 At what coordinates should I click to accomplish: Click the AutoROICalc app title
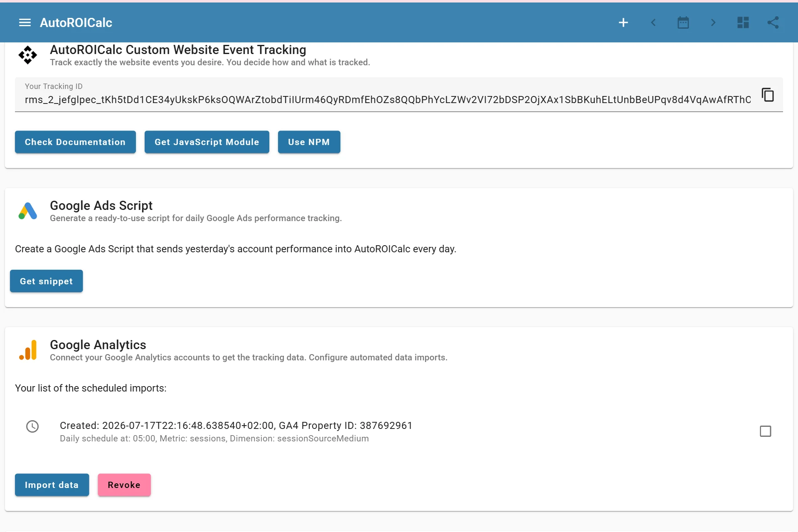(76, 22)
